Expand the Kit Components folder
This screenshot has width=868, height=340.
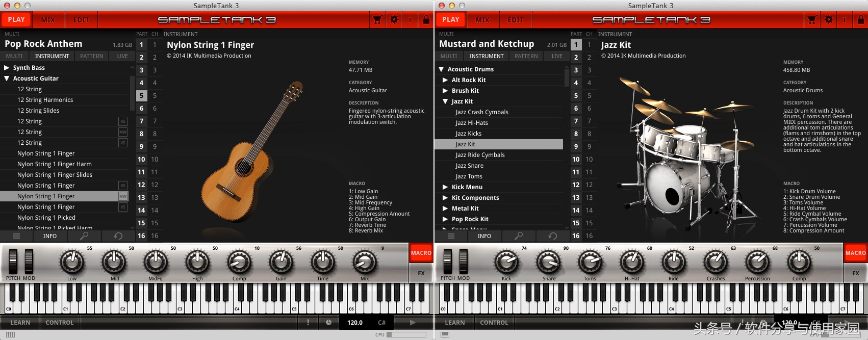tap(445, 198)
